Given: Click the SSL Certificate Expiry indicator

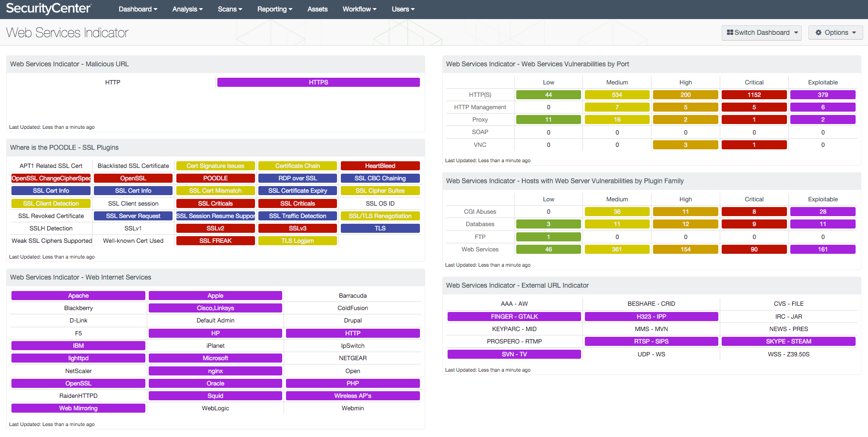Looking at the screenshot, I should click(x=297, y=191).
